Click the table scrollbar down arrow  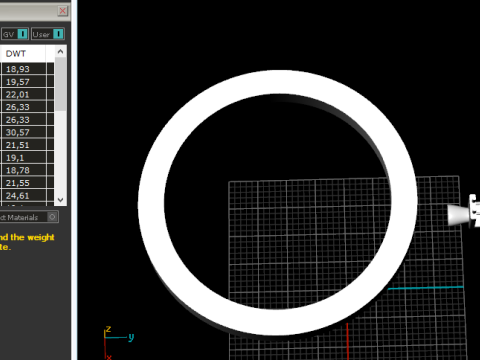tap(60, 200)
